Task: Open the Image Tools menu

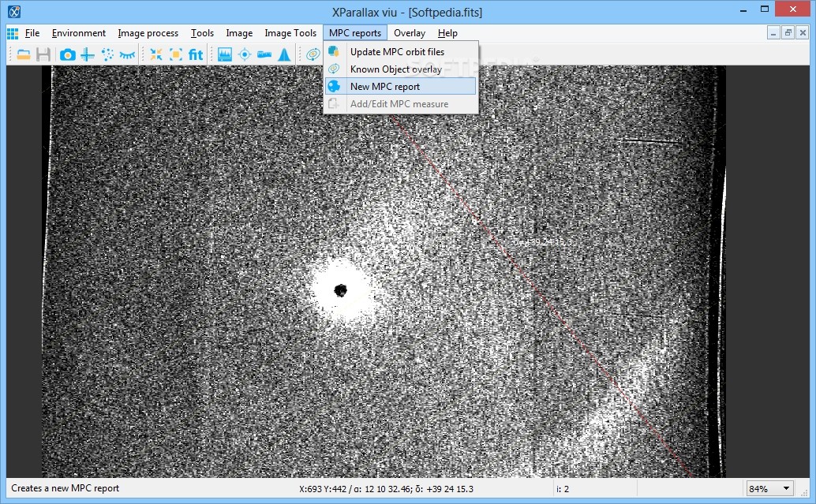Action: pyautogui.click(x=290, y=33)
